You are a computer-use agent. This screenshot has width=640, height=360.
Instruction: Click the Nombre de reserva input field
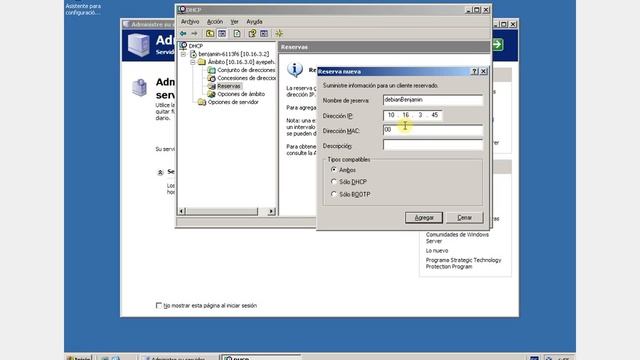click(433, 100)
